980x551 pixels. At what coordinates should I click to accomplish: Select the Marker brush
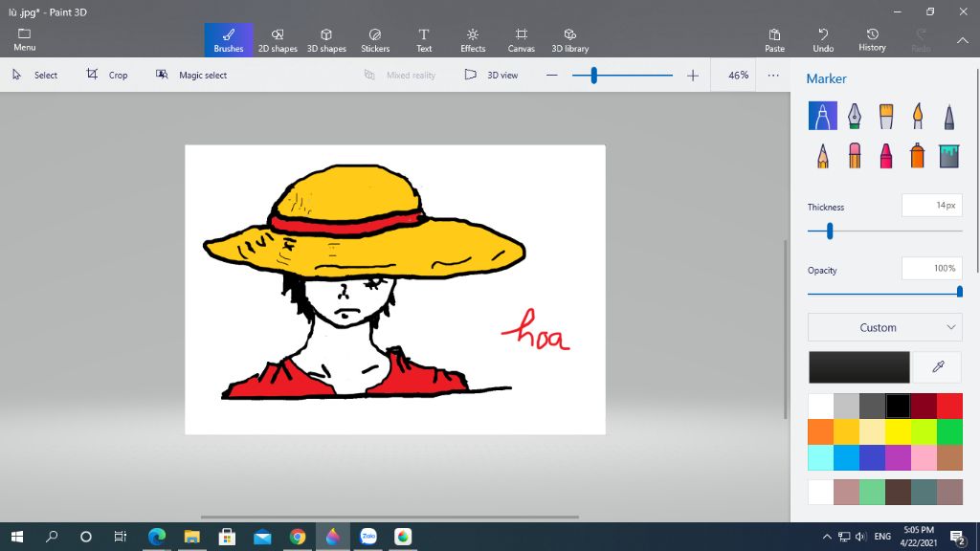(822, 116)
